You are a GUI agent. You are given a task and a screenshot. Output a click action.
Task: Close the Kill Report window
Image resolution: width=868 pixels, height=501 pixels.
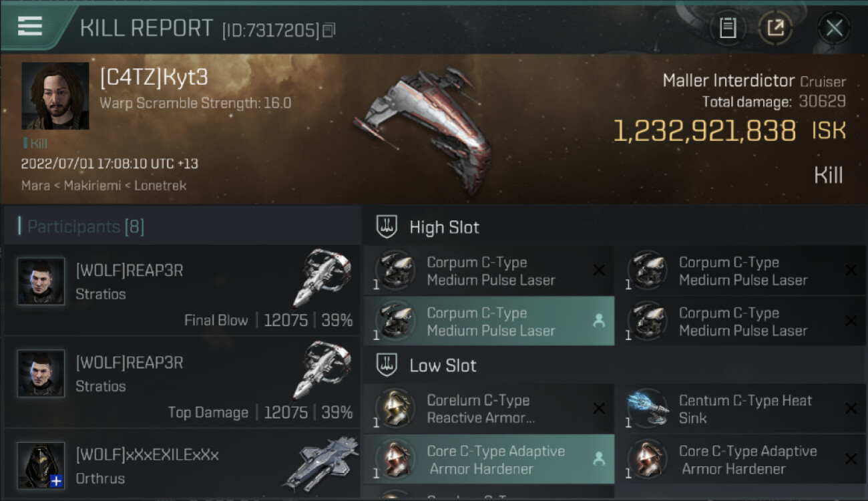[x=834, y=28]
